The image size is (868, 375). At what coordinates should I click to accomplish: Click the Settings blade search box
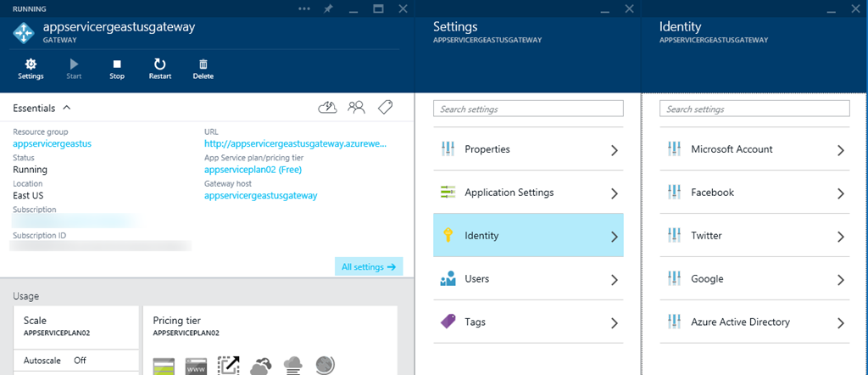528,109
